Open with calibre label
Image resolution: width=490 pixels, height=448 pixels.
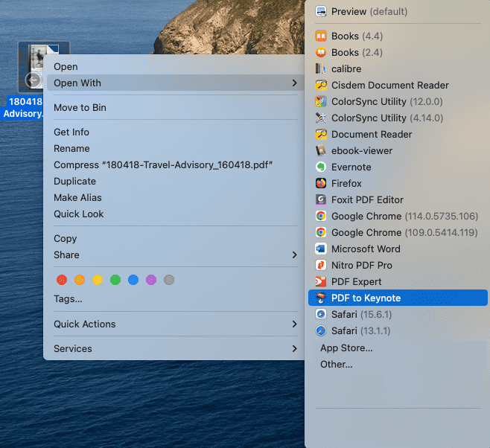(x=346, y=68)
